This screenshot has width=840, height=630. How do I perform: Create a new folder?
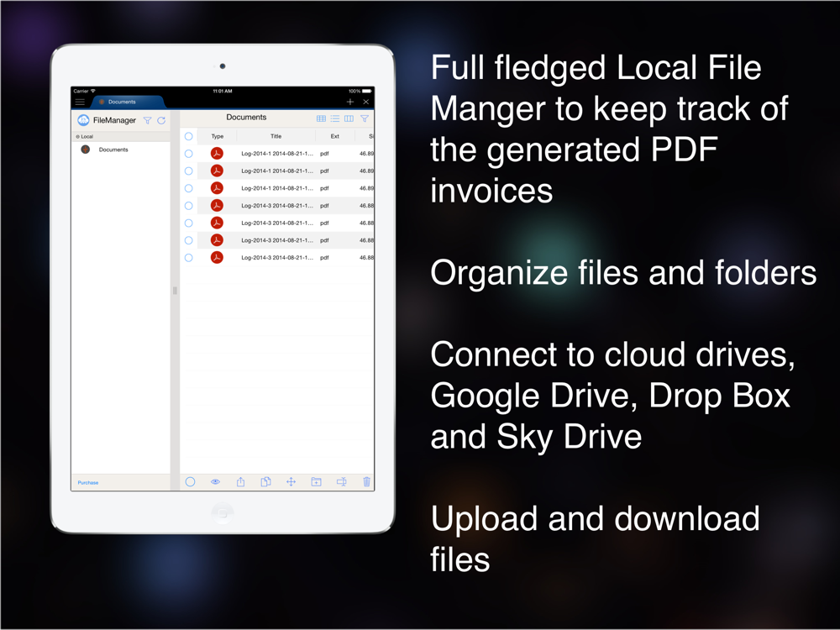316,481
